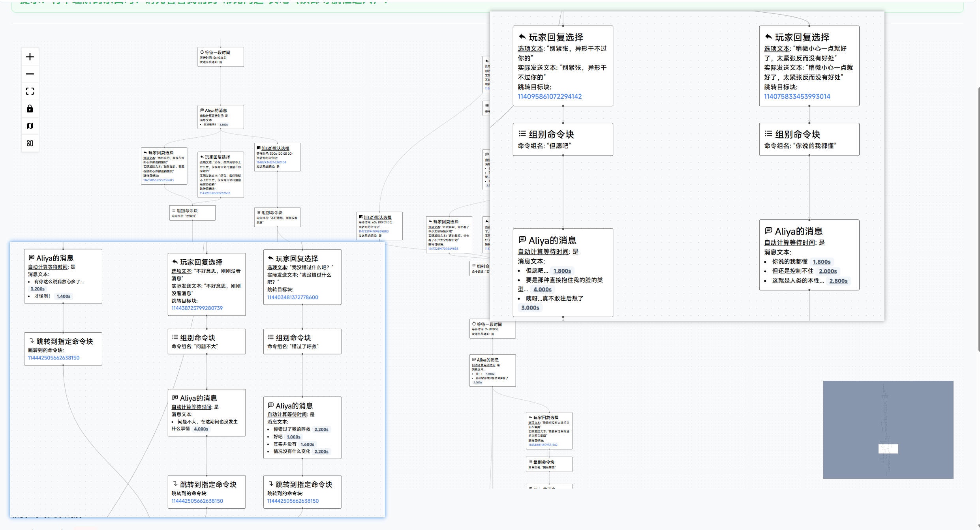Select the Aliya message node with "才怪咧!"
Image resolution: width=980 pixels, height=530 pixels.
coord(63,276)
